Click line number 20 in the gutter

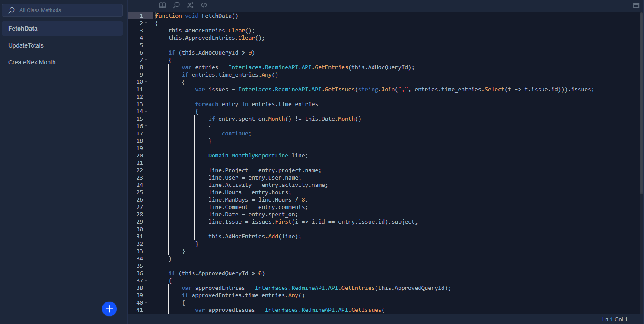[x=140, y=156]
